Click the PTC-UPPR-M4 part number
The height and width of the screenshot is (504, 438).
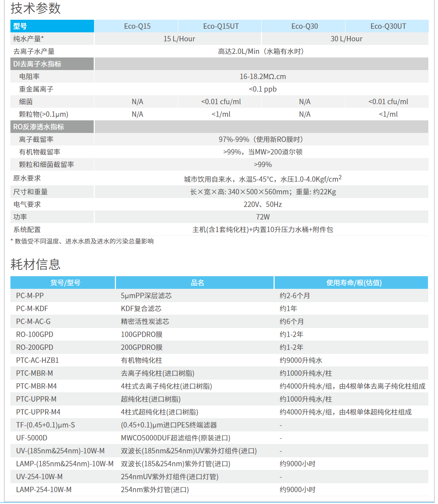pyautogui.click(x=38, y=412)
